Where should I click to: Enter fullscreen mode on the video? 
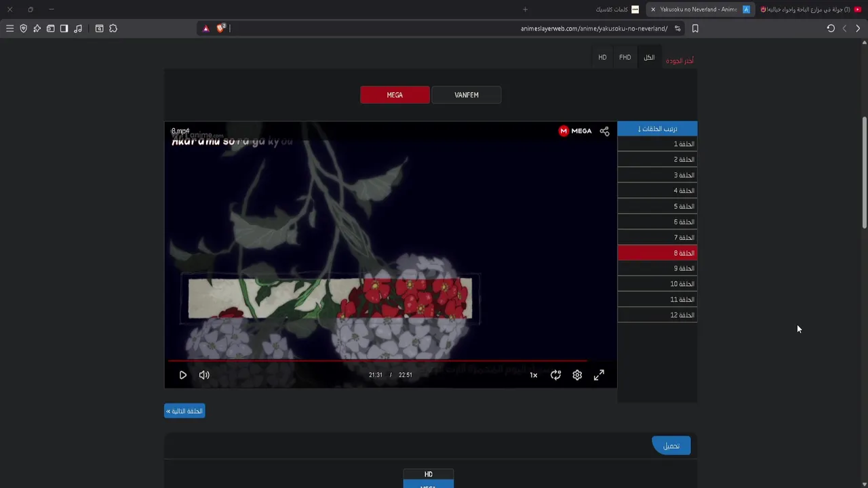click(x=599, y=375)
